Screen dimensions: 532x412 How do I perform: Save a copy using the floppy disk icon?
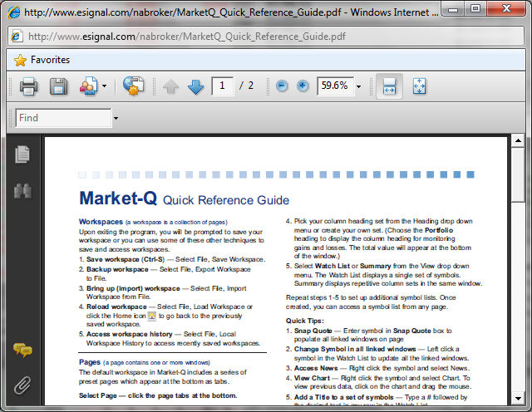59,86
